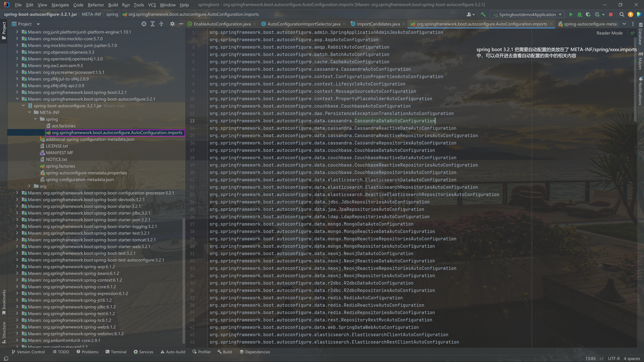Open Project side tab
This screenshot has height=362, width=644.
click(x=4, y=31)
